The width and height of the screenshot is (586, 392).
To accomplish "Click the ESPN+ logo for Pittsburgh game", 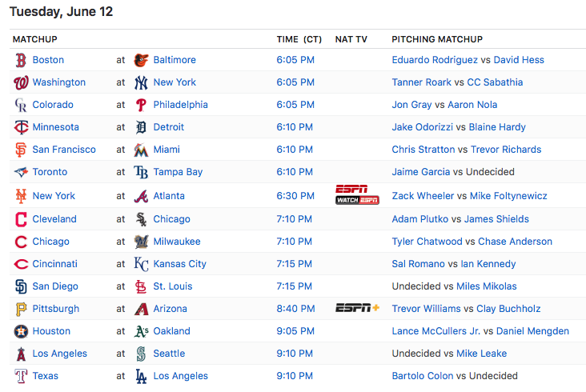I will coord(357,308).
